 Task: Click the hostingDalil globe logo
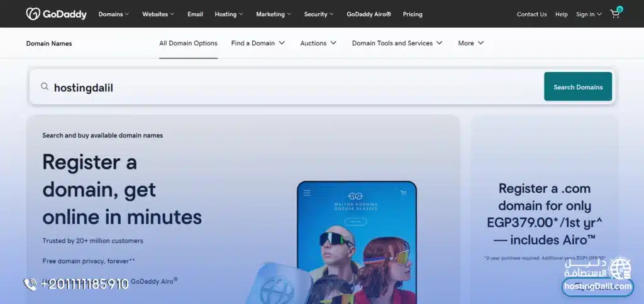(x=620, y=268)
